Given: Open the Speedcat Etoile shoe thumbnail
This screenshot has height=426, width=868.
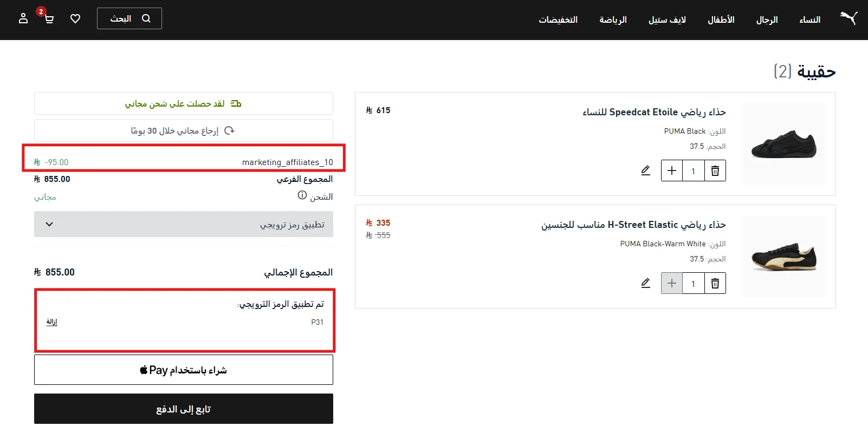Looking at the screenshot, I should [784, 144].
